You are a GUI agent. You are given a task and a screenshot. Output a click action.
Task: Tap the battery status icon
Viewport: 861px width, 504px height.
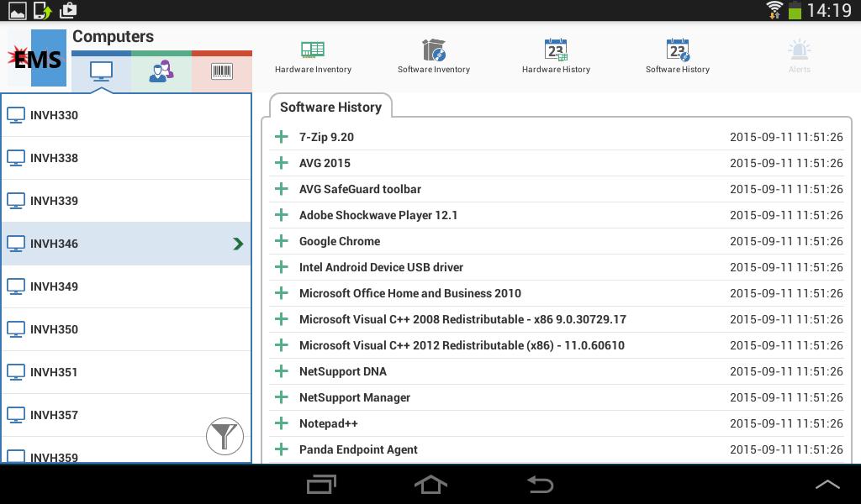point(795,10)
